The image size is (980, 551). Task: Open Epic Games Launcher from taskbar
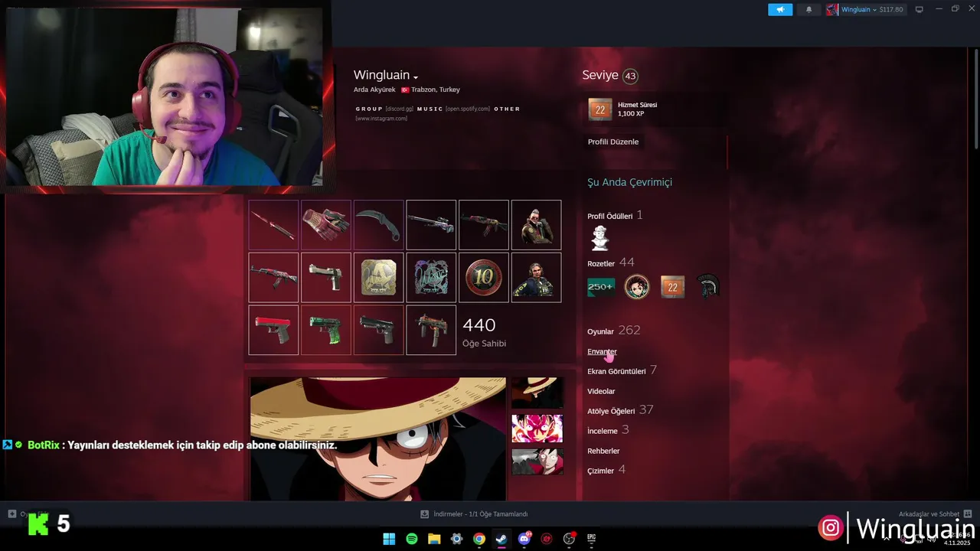(x=591, y=539)
